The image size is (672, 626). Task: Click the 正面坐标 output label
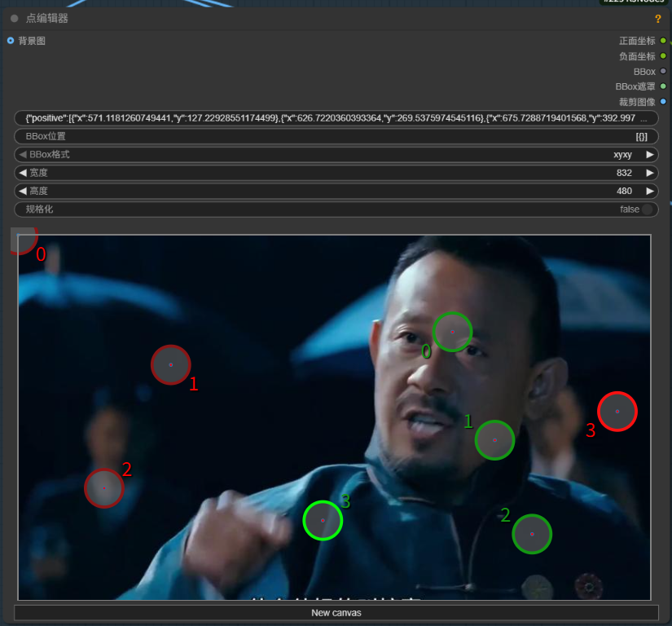click(x=637, y=41)
